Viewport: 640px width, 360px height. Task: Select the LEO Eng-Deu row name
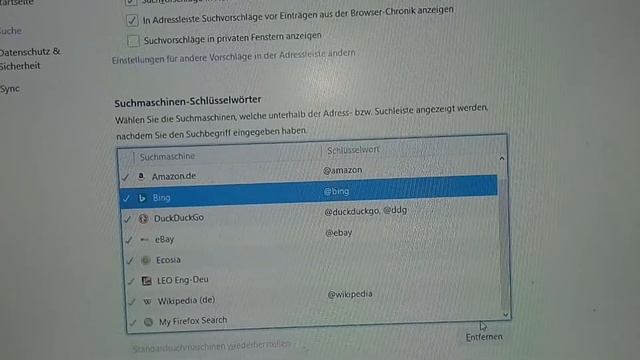183,280
